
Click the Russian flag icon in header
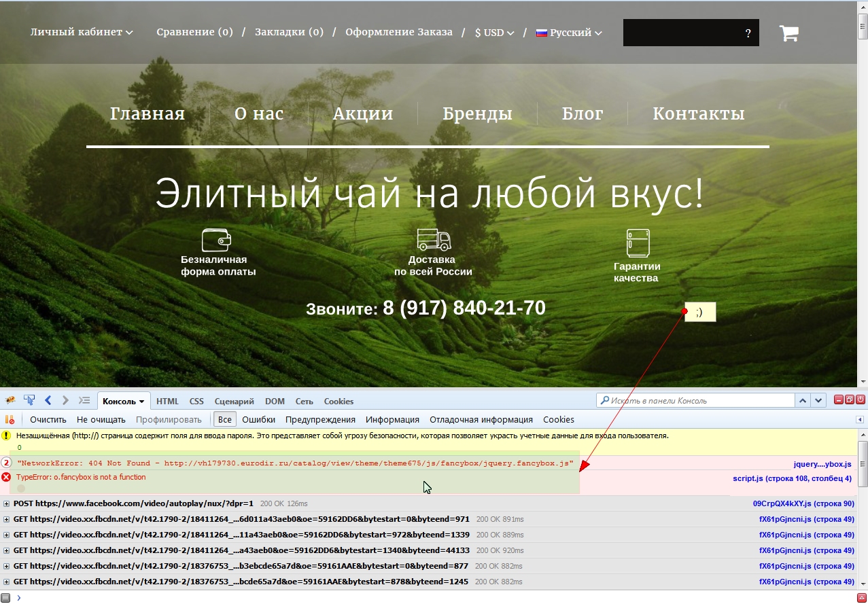(541, 32)
